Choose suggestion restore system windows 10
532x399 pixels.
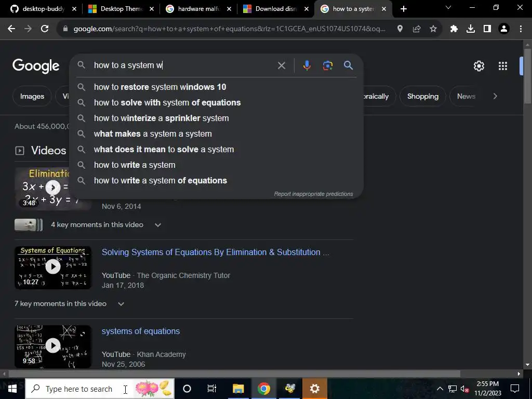217,87
